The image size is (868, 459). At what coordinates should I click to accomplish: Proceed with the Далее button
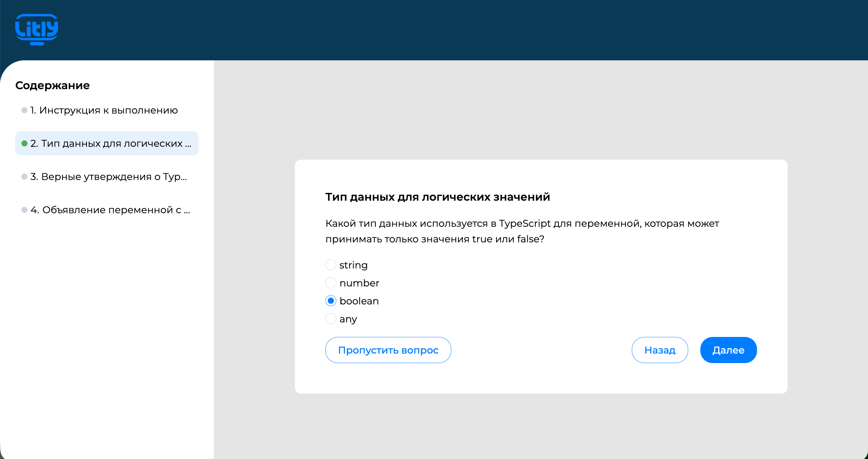coord(729,350)
